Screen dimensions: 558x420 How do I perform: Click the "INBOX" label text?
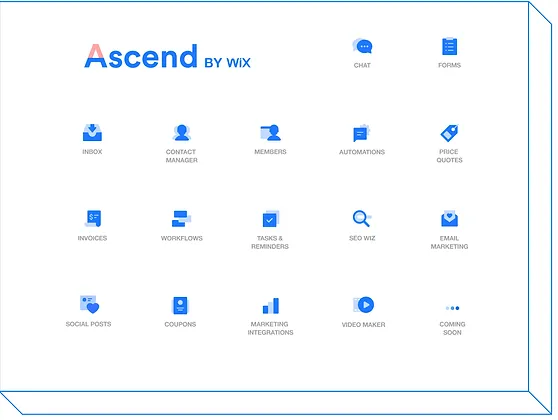tap(92, 152)
